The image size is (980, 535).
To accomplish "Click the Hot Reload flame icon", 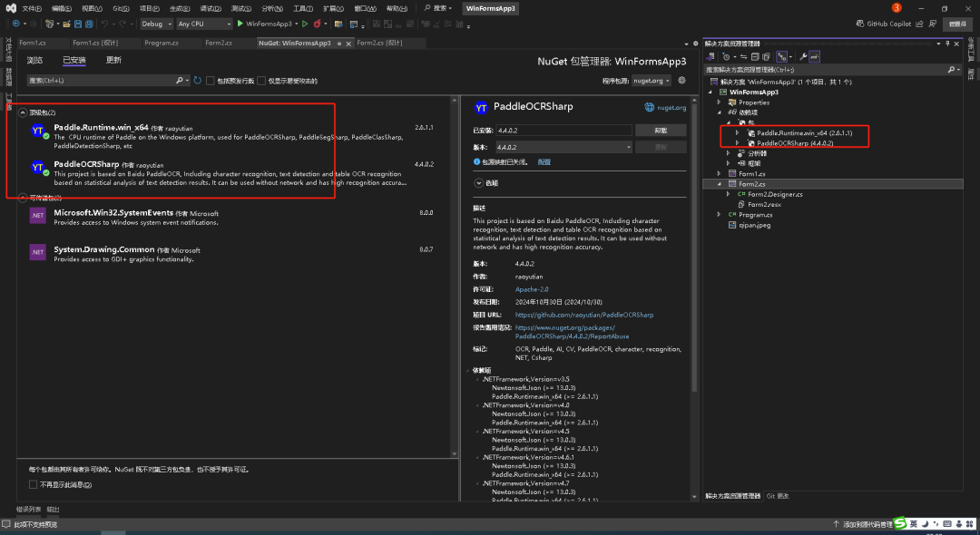I will (316, 24).
